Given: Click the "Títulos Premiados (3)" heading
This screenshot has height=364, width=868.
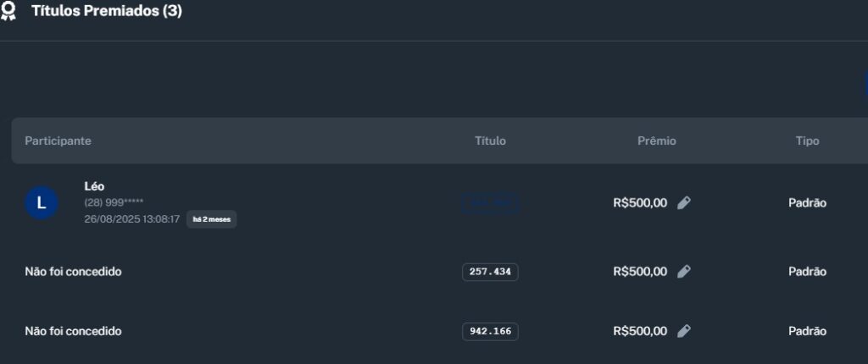Looking at the screenshot, I should pos(107,11).
